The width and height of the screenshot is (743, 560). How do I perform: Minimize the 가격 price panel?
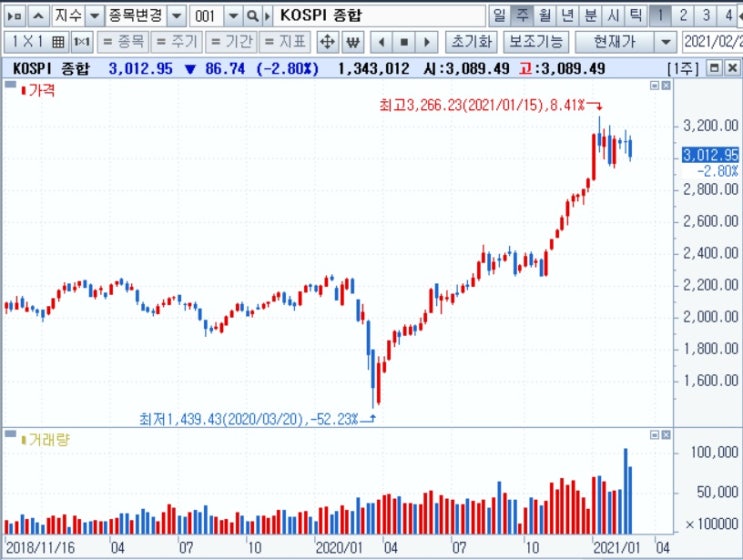coord(654,85)
